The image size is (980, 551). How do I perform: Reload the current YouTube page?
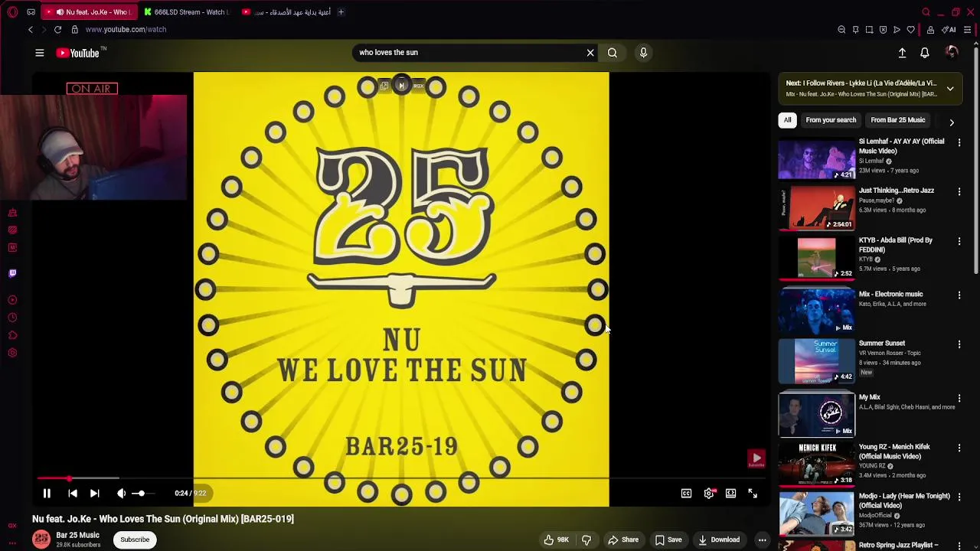[x=57, y=29]
